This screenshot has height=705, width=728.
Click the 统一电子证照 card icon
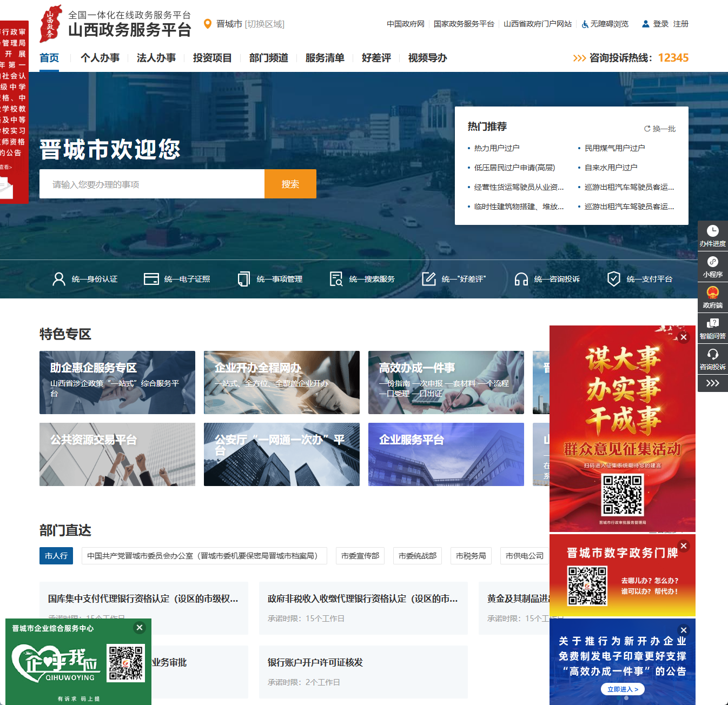[x=151, y=279]
